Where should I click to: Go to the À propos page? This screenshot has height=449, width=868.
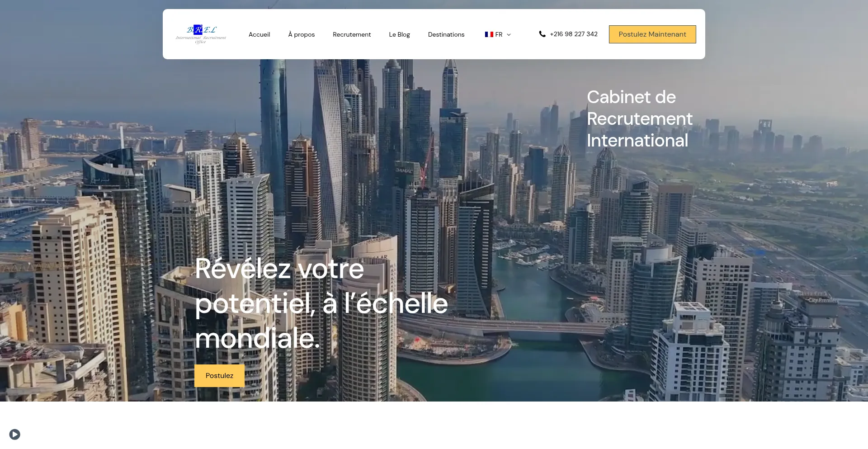pos(302,34)
